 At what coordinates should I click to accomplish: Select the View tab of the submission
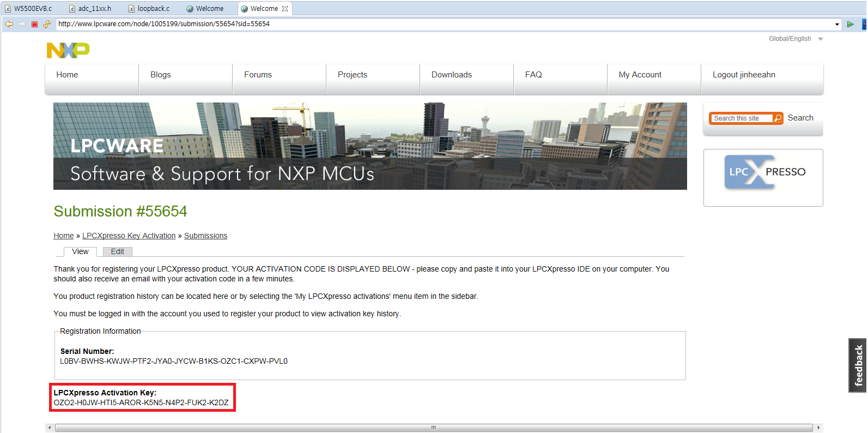click(x=80, y=251)
